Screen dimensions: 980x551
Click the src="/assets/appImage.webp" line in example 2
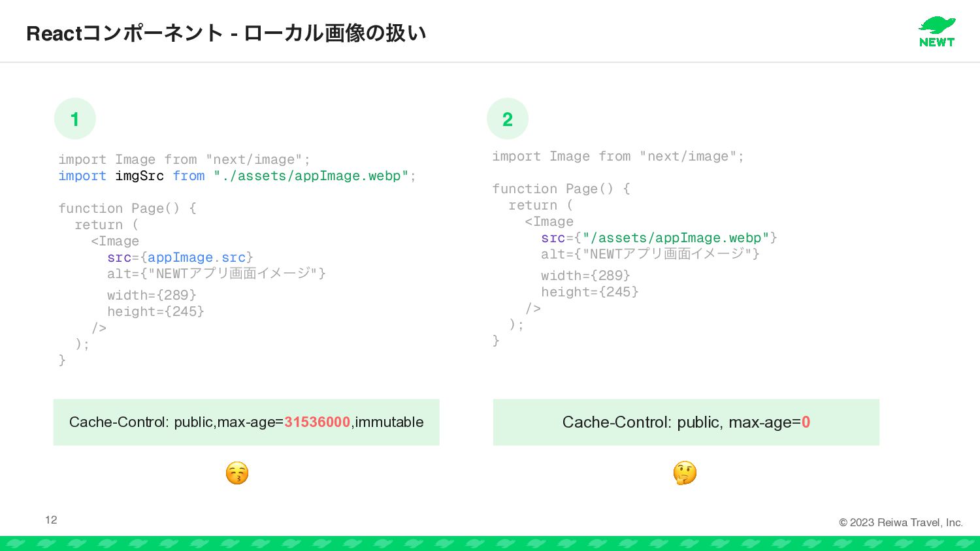coord(659,238)
